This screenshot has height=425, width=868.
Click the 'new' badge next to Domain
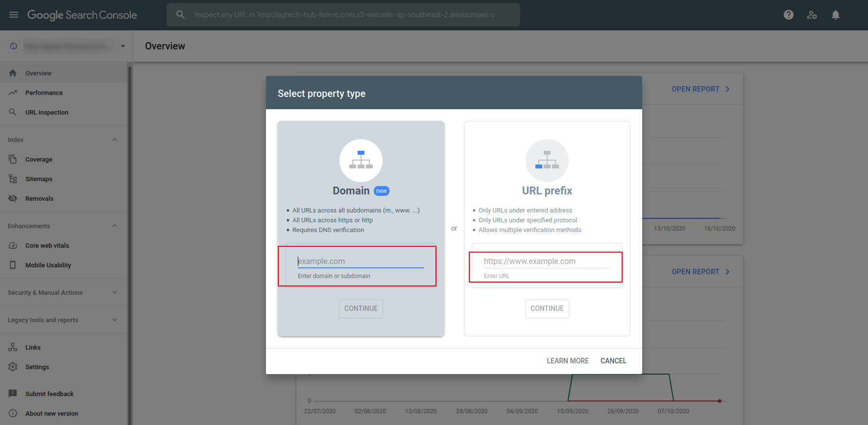click(382, 191)
